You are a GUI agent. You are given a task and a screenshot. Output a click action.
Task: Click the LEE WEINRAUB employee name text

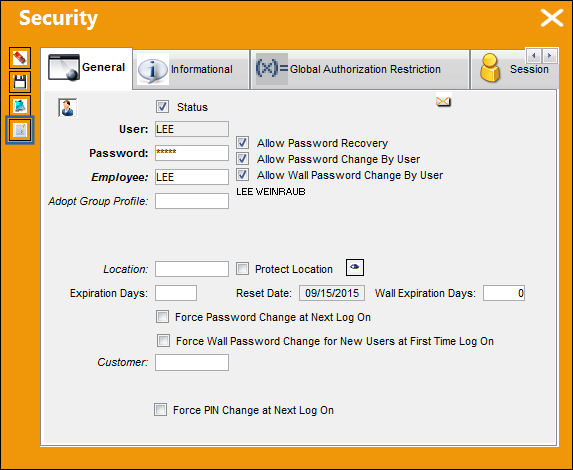click(271, 192)
